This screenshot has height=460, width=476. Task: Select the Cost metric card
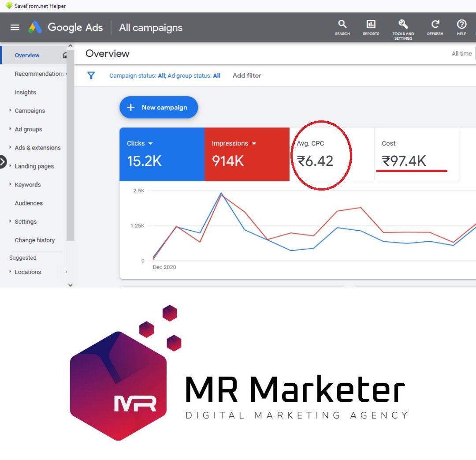(x=416, y=154)
